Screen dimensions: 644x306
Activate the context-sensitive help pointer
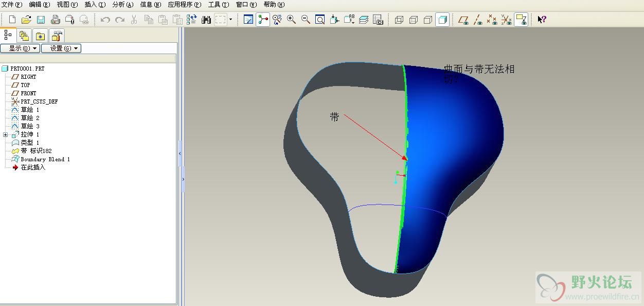542,20
